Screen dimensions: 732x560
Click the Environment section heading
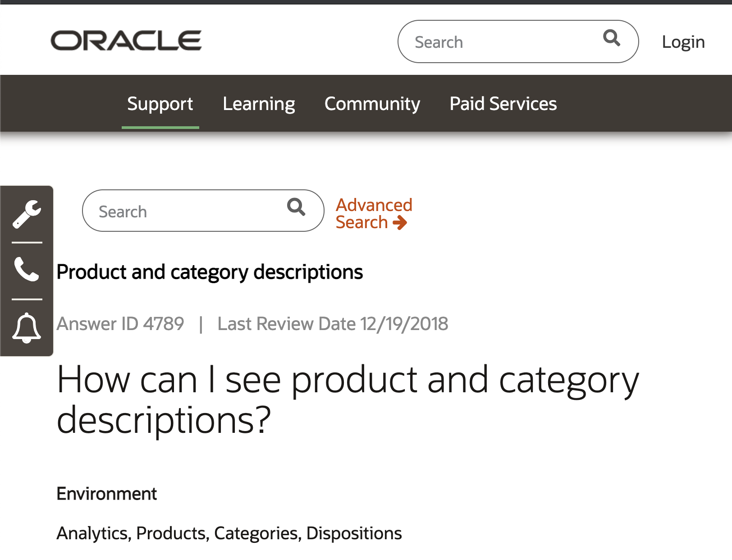[x=107, y=494]
